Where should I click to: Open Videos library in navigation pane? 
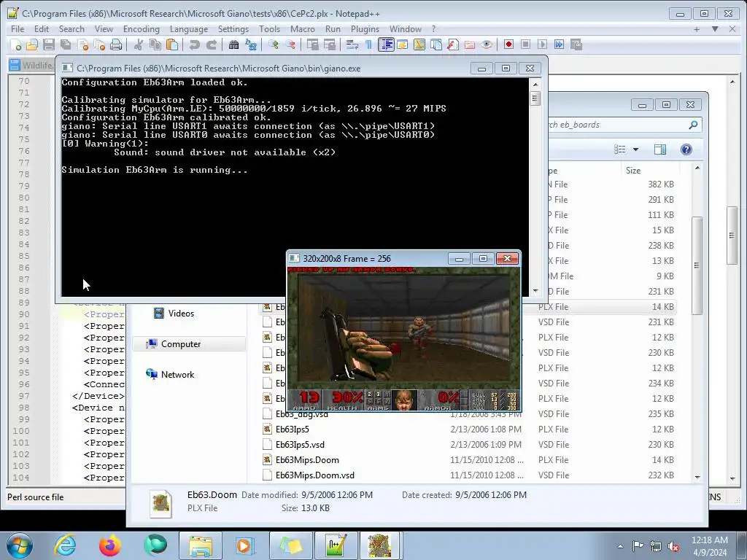pos(174,314)
